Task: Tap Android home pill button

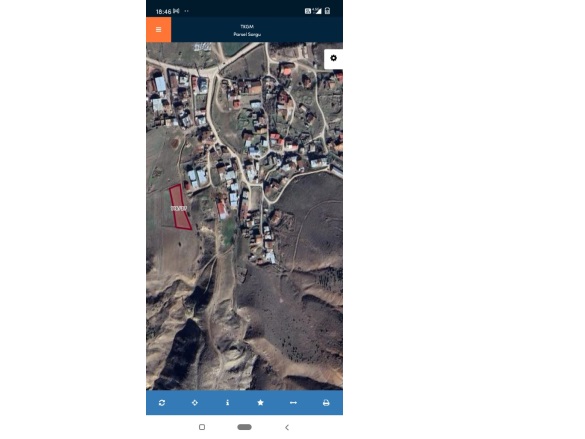Action: click(244, 427)
